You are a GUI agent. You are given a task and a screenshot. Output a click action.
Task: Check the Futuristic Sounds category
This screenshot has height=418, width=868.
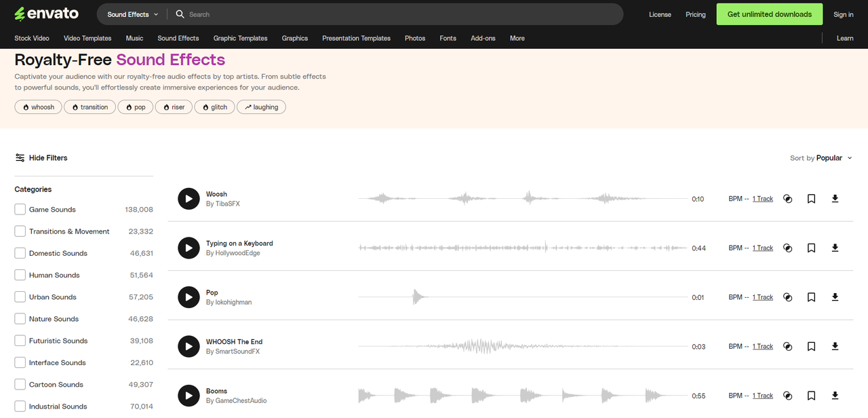coord(20,341)
